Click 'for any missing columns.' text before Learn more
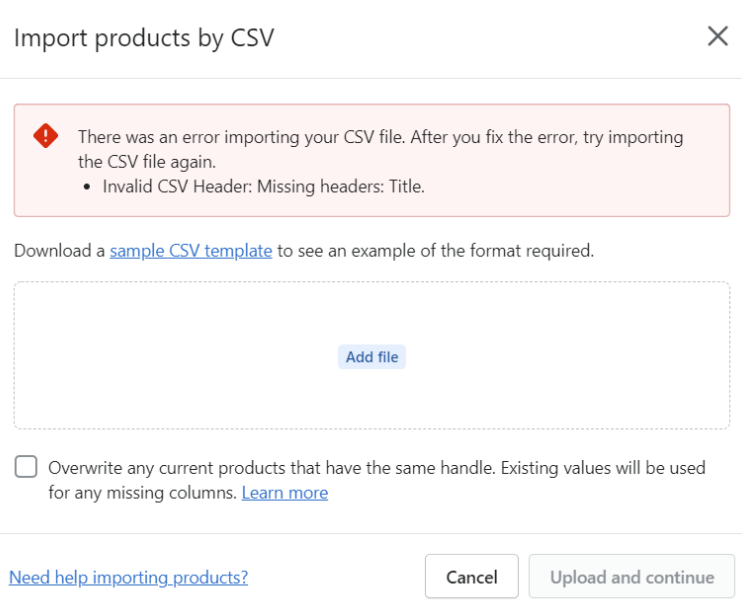This screenshot has height=605, width=742. click(x=142, y=493)
